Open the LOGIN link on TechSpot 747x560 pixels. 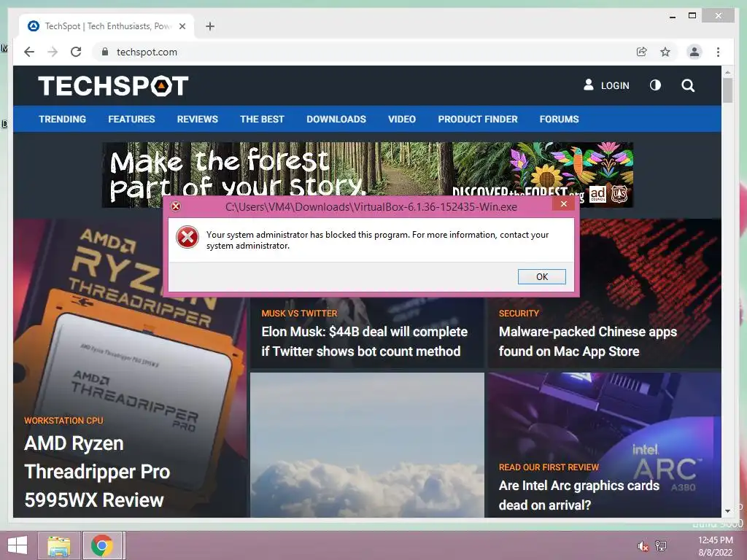click(606, 85)
